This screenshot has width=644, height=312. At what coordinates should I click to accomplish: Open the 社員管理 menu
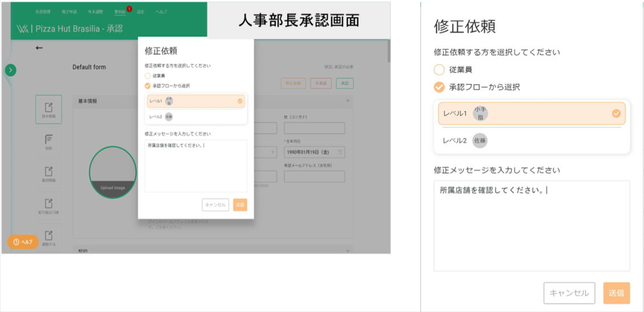pos(43,12)
